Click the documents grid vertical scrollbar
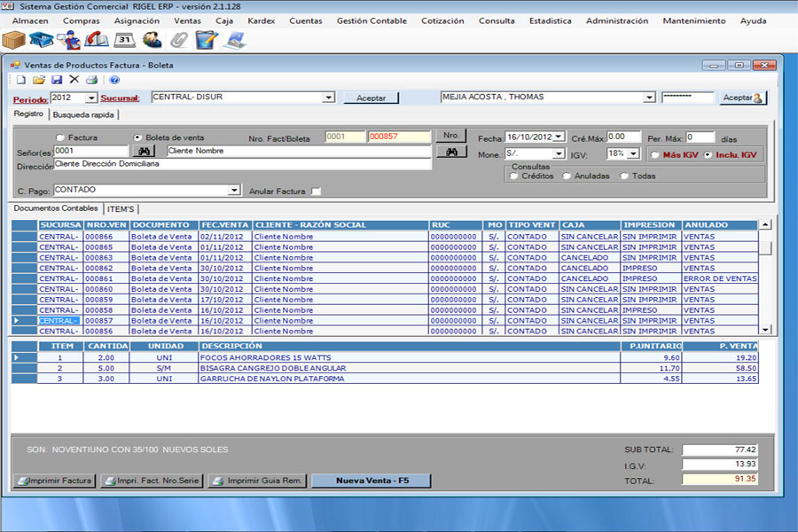The height and width of the screenshot is (532, 798). [765, 275]
